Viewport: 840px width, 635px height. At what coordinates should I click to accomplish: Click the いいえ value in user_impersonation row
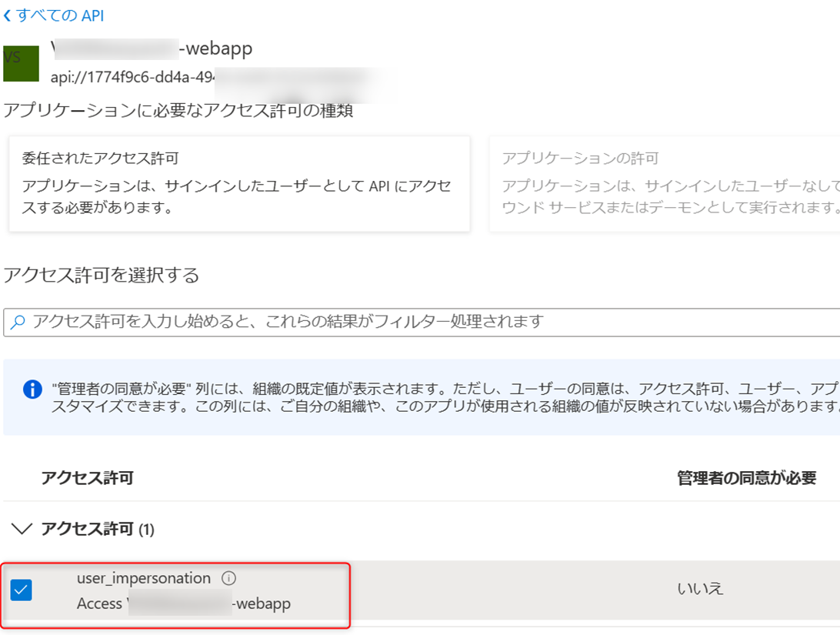point(700,590)
